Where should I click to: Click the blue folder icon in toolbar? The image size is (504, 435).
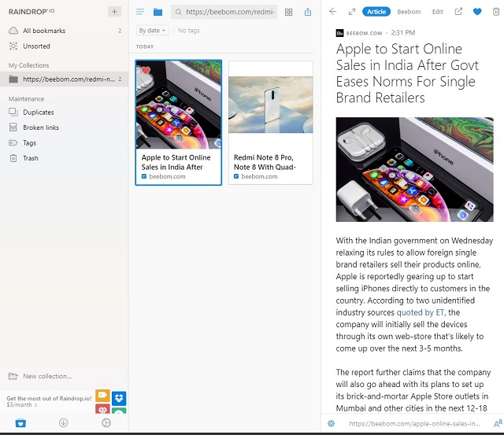point(157,13)
